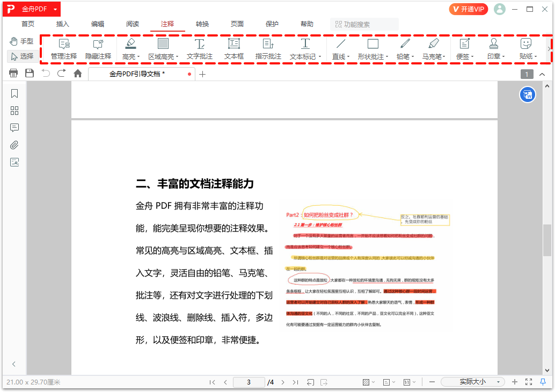Expand the 区域高亮 dropdown arrow
This screenshot has width=555, height=392.
point(177,57)
